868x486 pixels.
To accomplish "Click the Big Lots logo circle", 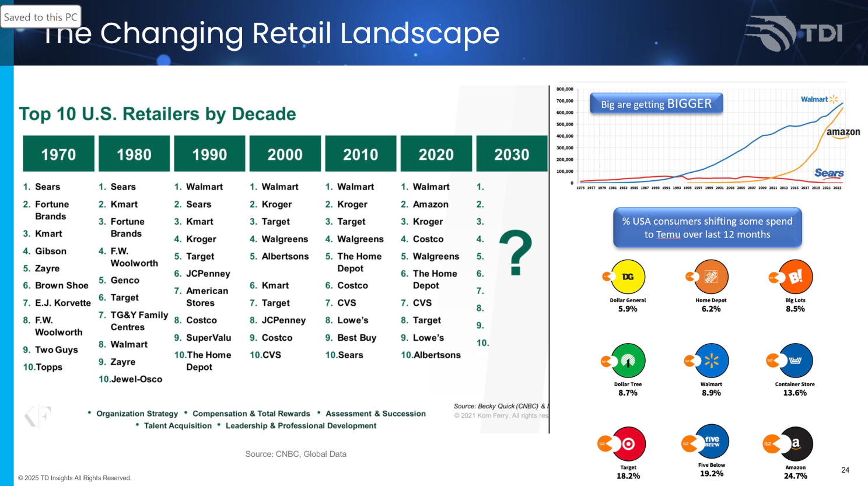I will point(795,277).
